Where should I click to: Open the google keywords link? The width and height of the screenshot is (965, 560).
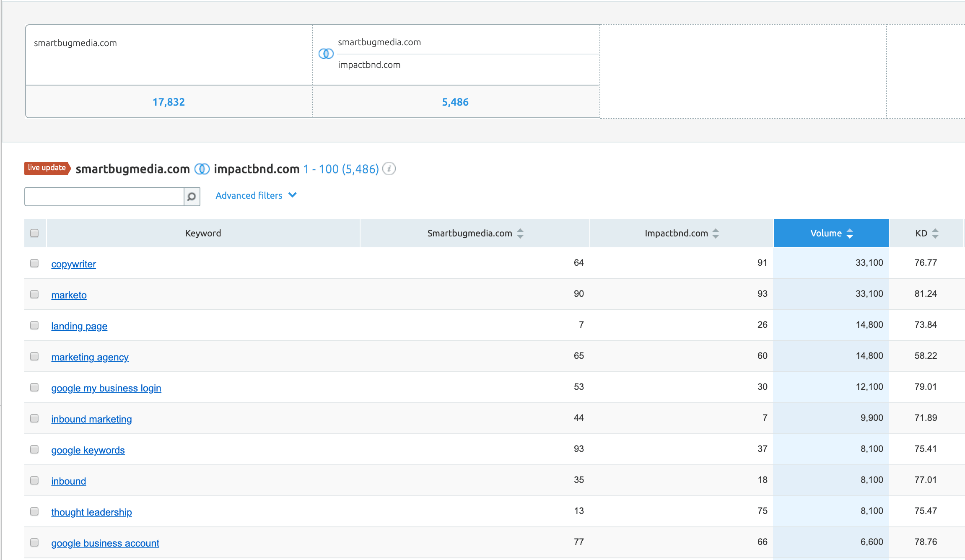(x=88, y=450)
